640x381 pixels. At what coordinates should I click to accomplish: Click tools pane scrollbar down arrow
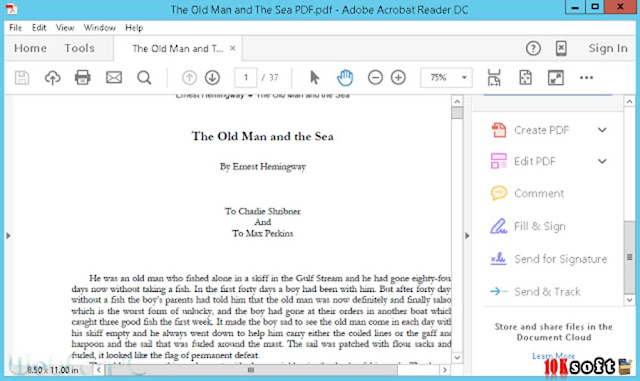(x=629, y=300)
